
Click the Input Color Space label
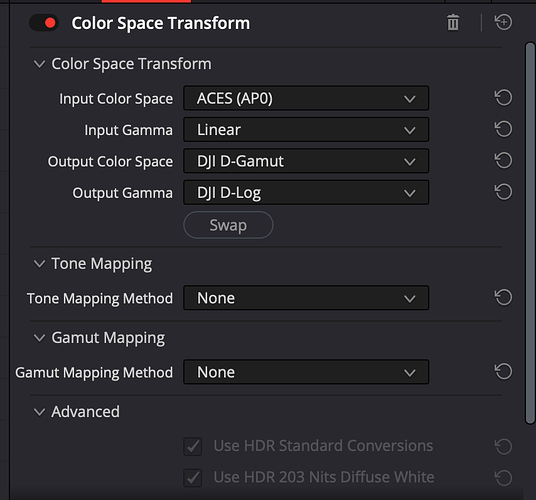click(116, 99)
